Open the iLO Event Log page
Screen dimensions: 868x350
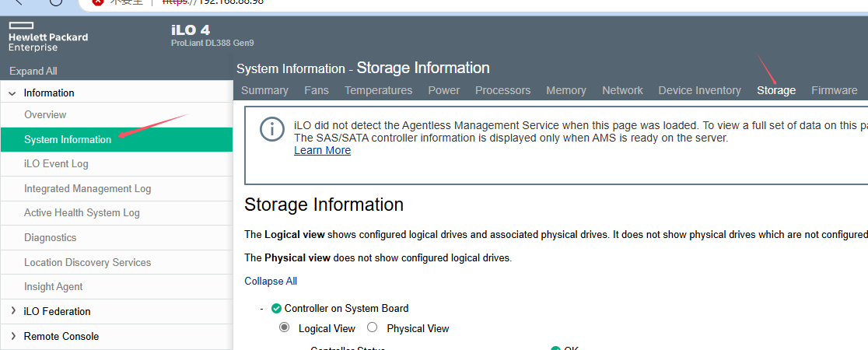pyautogui.click(x=56, y=163)
